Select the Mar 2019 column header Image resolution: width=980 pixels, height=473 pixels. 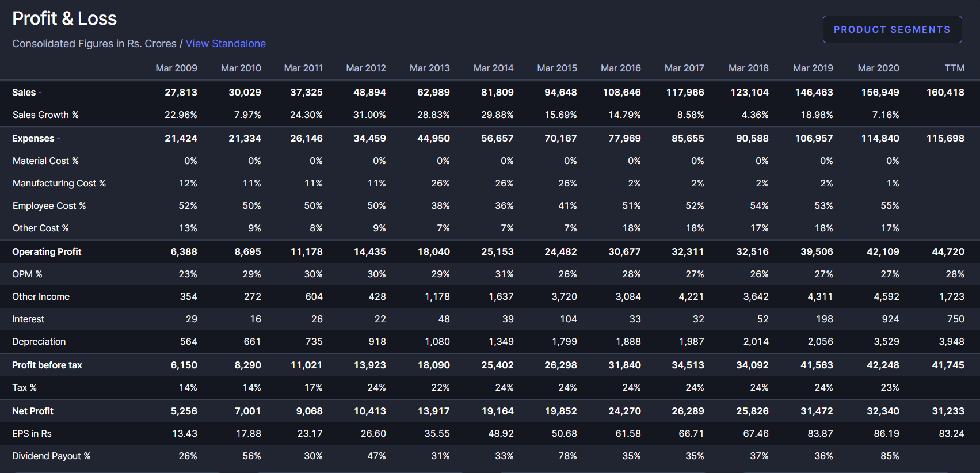pyautogui.click(x=813, y=68)
